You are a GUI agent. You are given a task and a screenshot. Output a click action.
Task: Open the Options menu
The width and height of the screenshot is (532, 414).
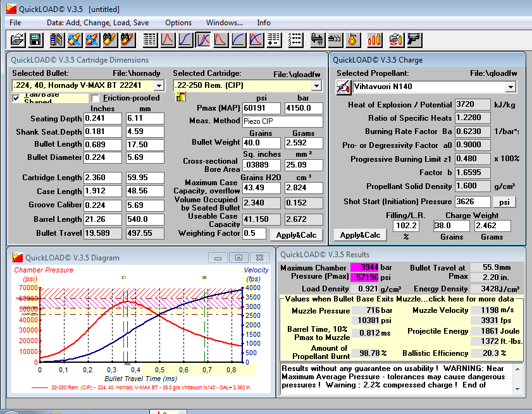[178, 23]
